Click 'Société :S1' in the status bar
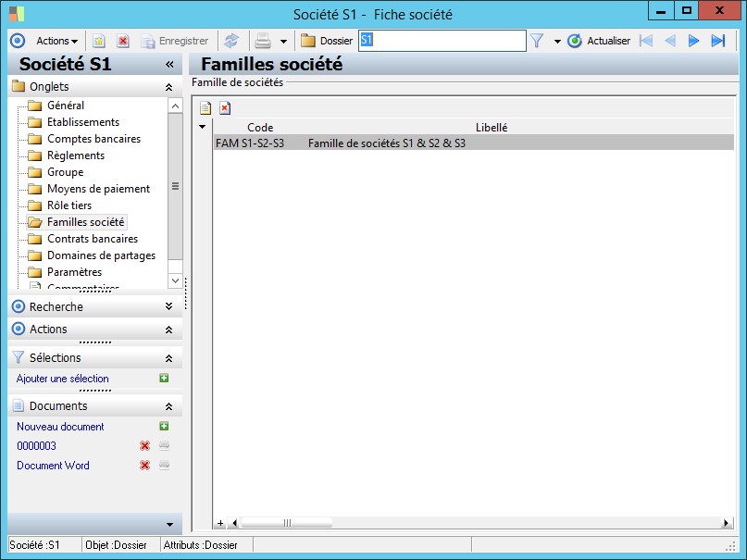The width and height of the screenshot is (747, 560). [34, 545]
